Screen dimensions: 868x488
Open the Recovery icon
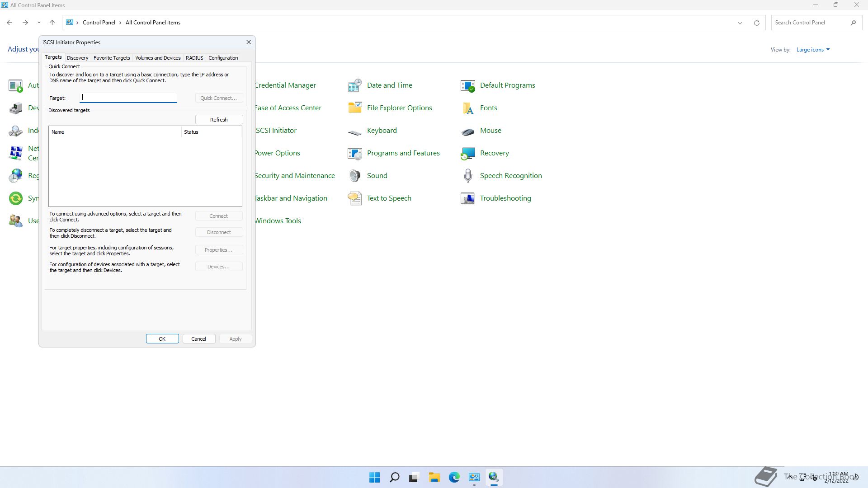468,153
